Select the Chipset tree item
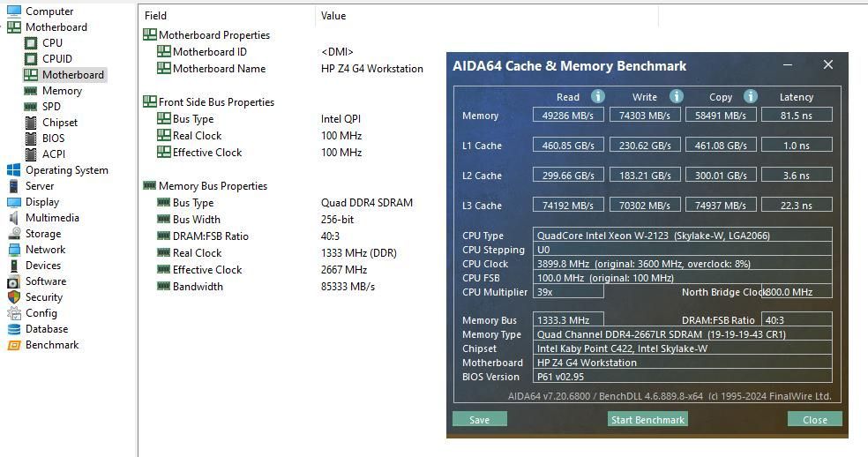Image resolution: width=868 pixels, height=457 pixels. tap(59, 123)
